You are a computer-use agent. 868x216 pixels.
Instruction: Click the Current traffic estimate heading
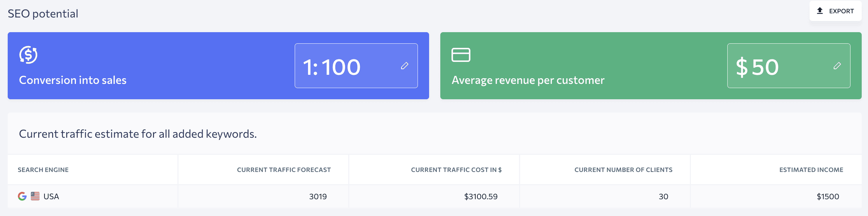[x=138, y=134]
